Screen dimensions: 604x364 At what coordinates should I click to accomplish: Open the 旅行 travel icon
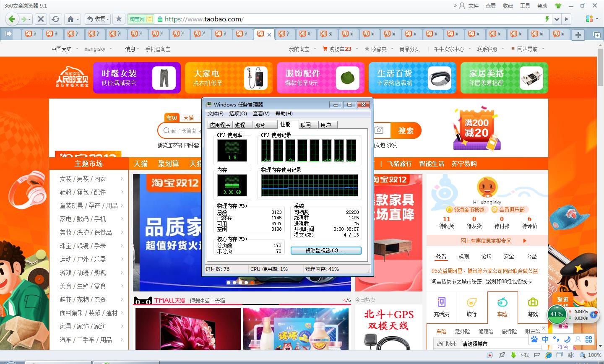[471, 302]
